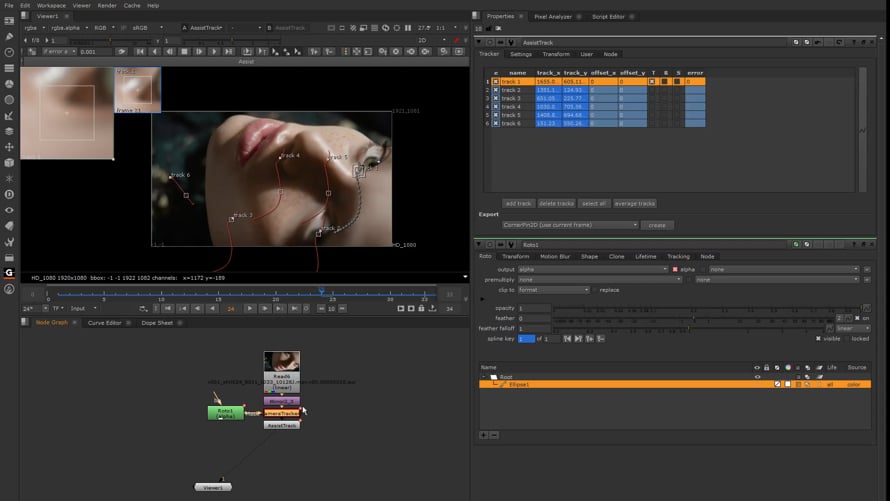Click the plus icon below Roto shape list
This screenshot has width=890, height=501.
[484, 435]
